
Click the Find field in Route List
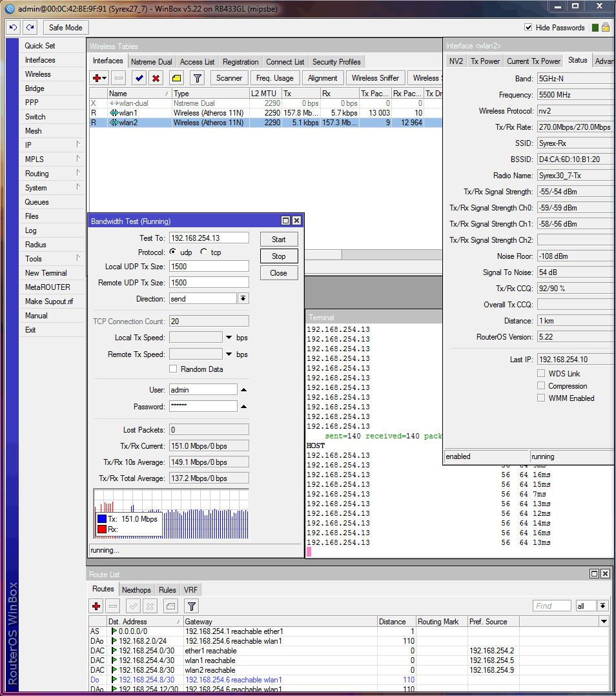pyautogui.click(x=551, y=606)
